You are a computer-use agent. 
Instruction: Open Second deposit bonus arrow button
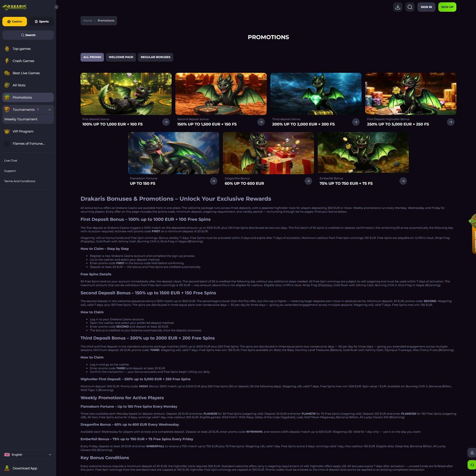(x=261, y=122)
